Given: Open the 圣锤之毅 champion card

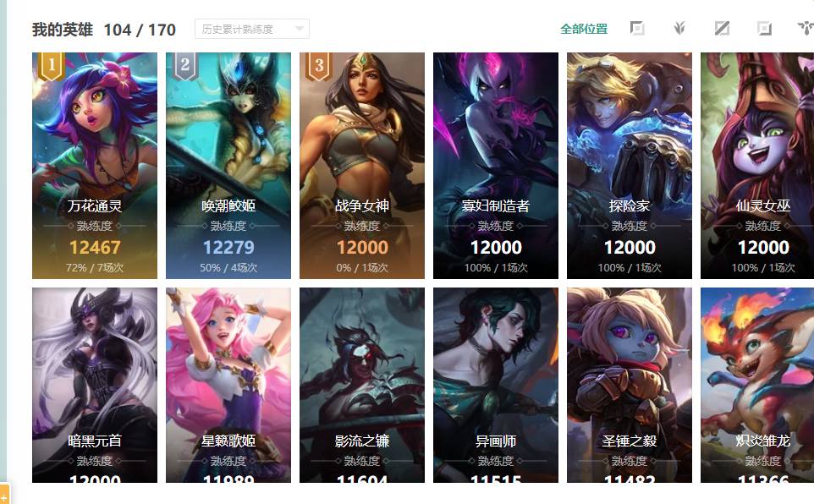Looking at the screenshot, I should [x=630, y=385].
